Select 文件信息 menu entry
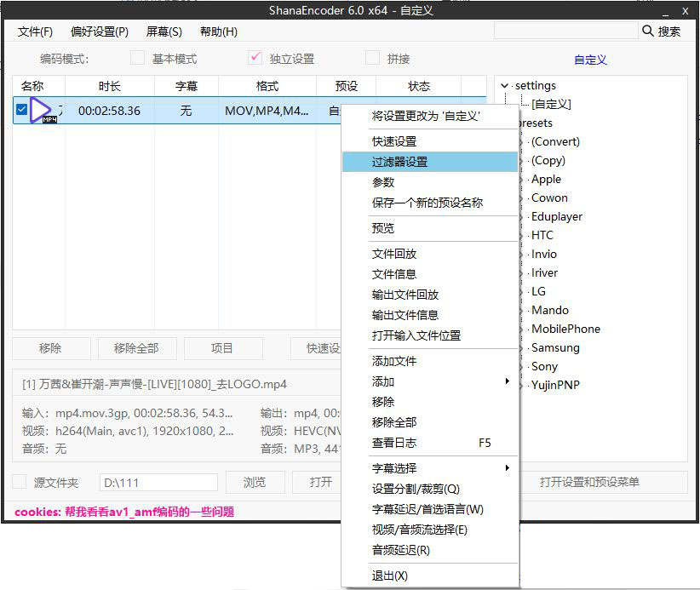700x590 pixels. pos(430,274)
